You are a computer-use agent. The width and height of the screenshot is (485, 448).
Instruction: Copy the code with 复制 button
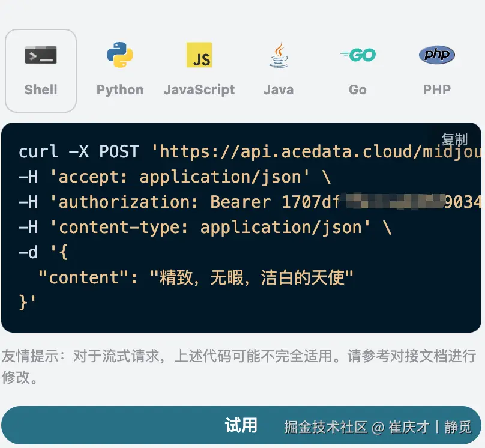pos(454,139)
